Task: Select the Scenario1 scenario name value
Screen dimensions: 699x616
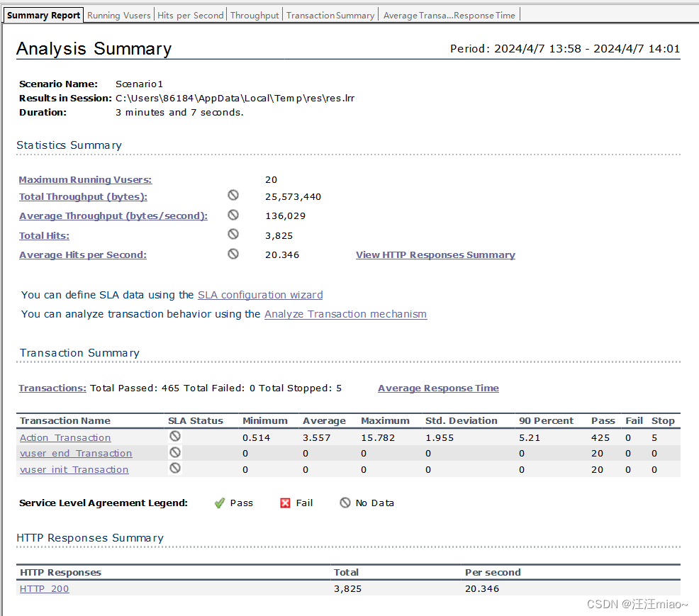Action: click(x=139, y=84)
